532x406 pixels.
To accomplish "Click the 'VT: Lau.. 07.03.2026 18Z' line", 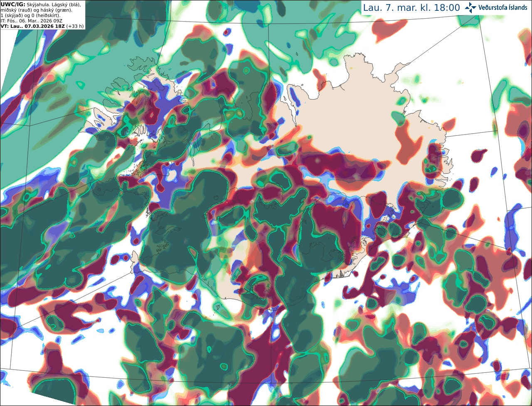I will (32, 26).
